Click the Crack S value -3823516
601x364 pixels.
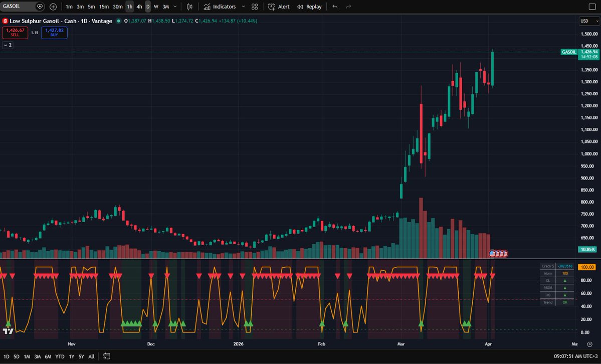565,266
